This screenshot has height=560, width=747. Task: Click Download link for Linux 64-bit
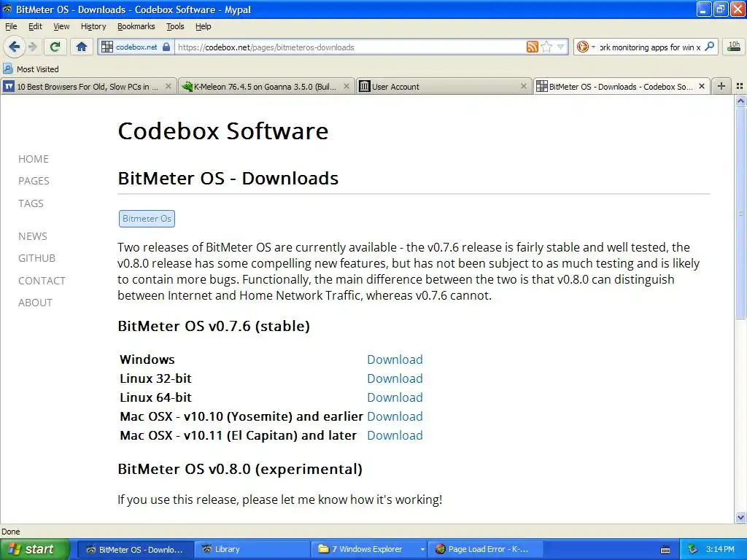(x=395, y=397)
